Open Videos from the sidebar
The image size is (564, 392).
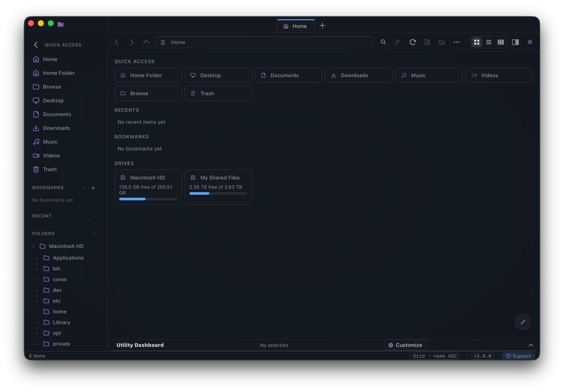click(64, 155)
